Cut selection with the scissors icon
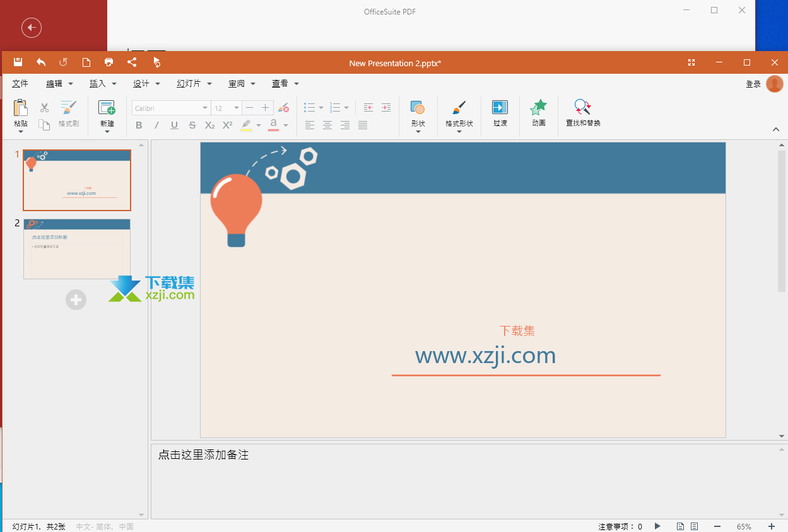 [44, 108]
